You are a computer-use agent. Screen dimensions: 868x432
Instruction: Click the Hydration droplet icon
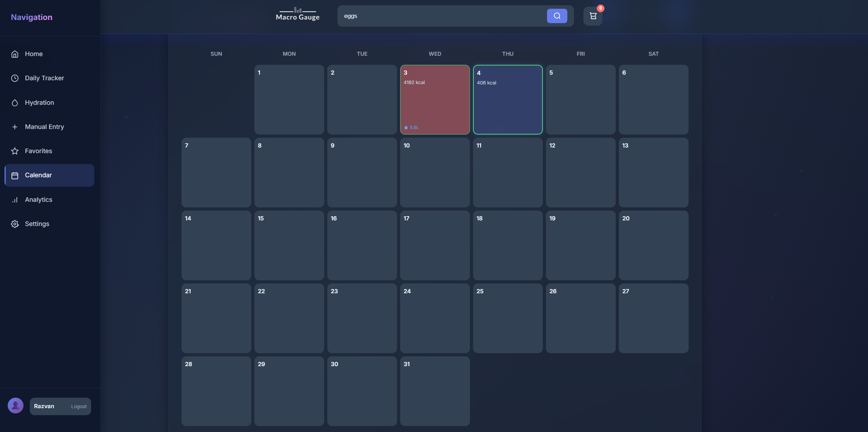15,103
